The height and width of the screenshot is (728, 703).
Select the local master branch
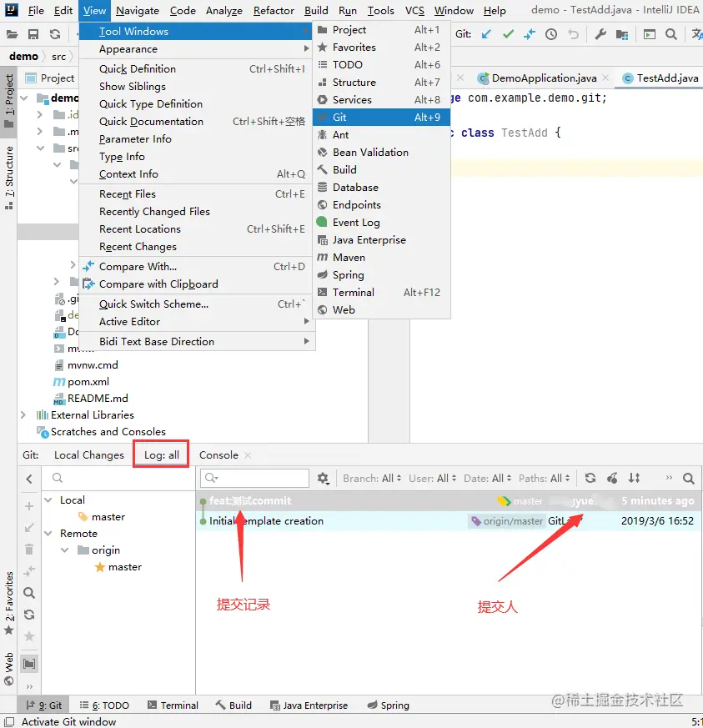coord(108,517)
